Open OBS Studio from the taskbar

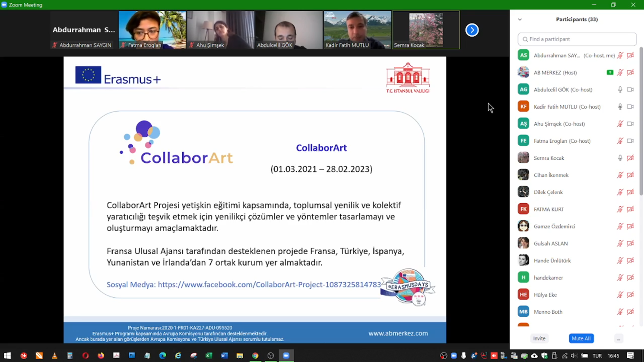tap(271, 356)
